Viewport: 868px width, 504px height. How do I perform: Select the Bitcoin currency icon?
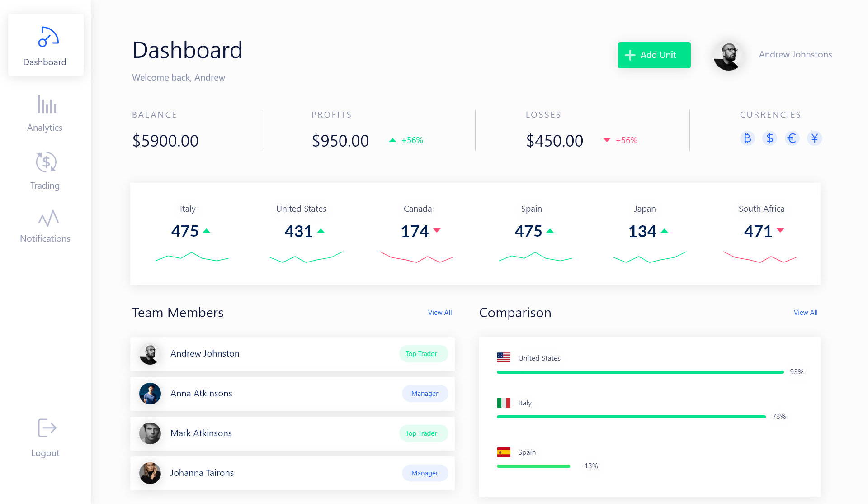(x=747, y=138)
